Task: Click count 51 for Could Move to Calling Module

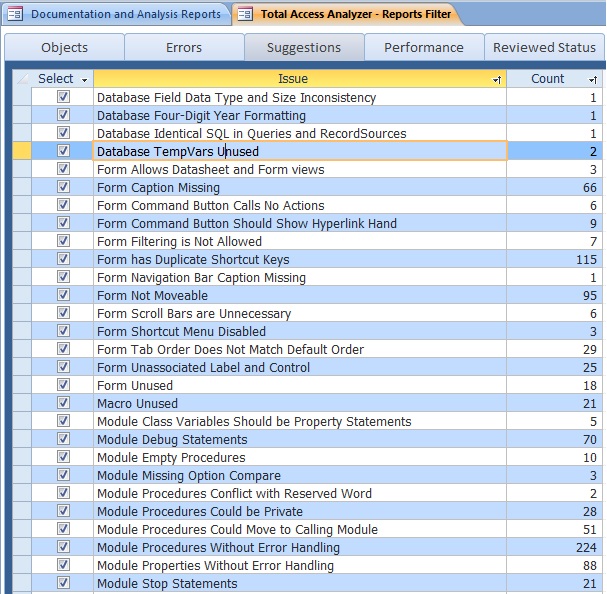Action: point(590,530)
